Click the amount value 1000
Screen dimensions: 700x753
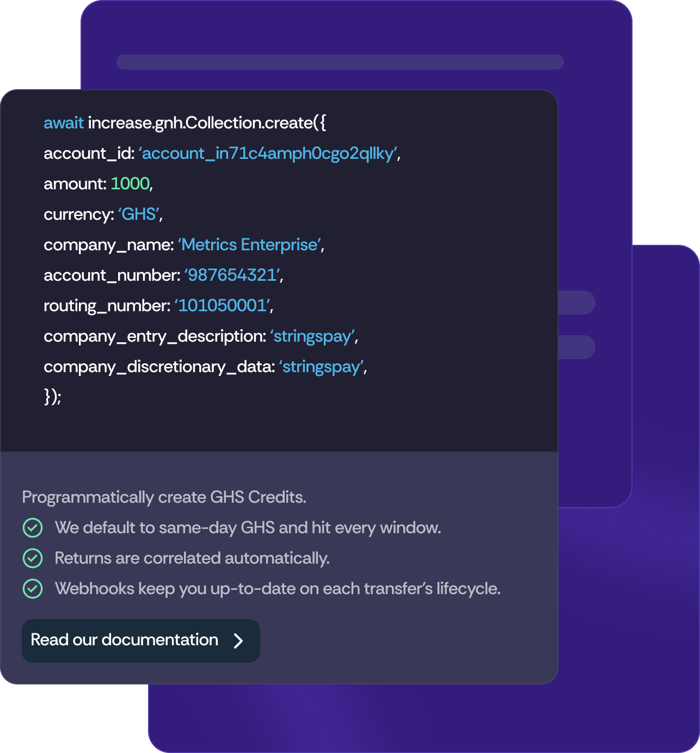(x=130, y=184)
